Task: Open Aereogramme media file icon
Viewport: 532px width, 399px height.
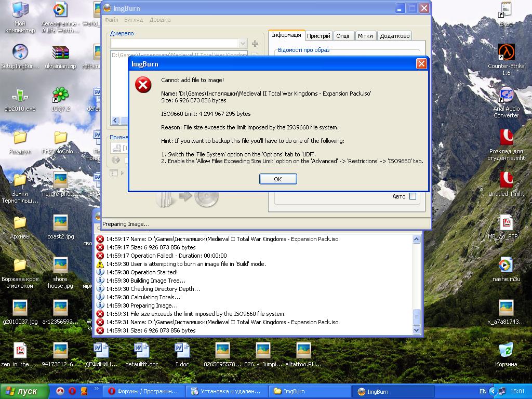Action: (60, 17)
